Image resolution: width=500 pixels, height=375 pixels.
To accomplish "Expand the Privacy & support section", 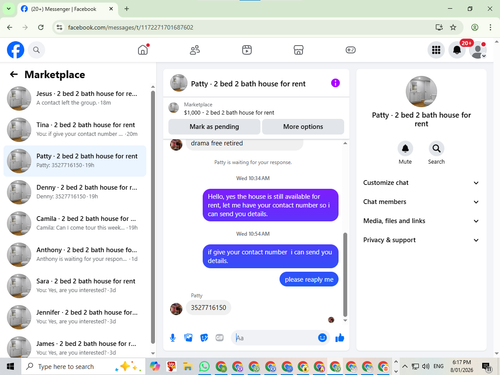I will point(421,240).
